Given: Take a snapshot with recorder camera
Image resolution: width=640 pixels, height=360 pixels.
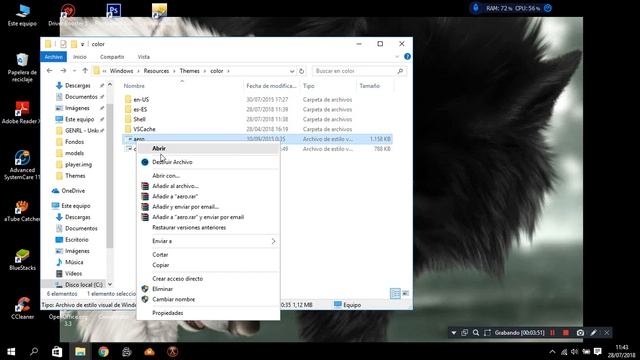Looking at the screenshot, I should (580, 333).
